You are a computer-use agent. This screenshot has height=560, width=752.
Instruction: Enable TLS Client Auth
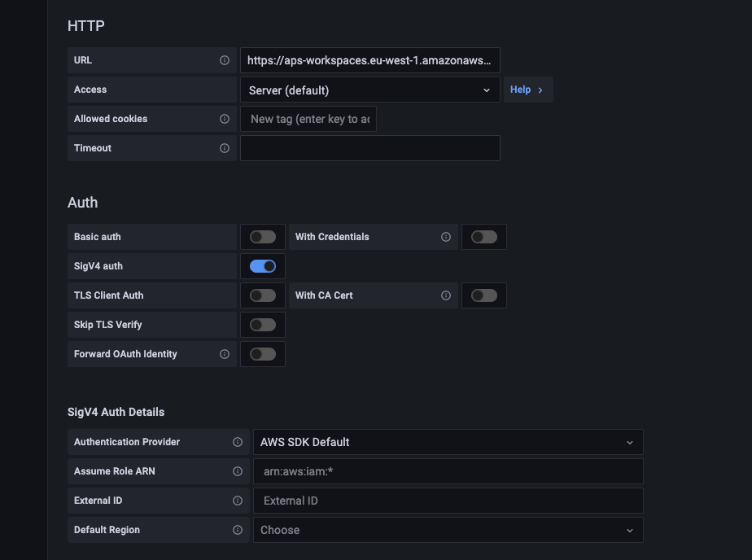(262, 295)
